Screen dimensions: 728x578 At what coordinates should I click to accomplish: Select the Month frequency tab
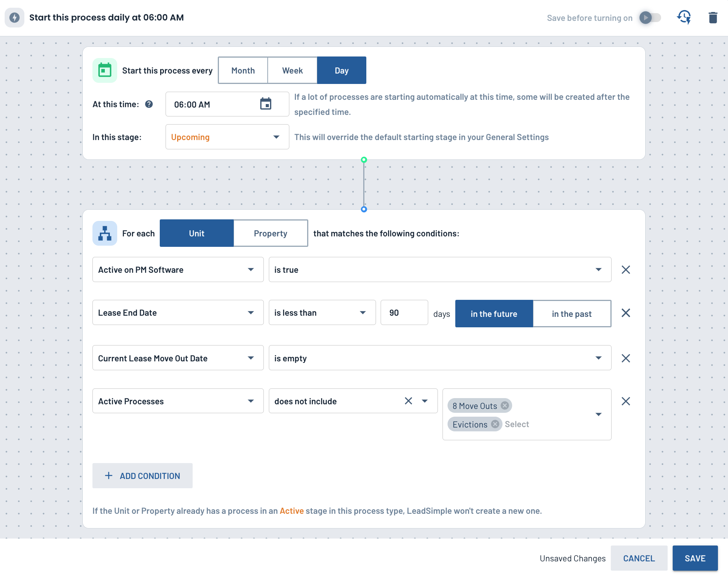point(243,70)
